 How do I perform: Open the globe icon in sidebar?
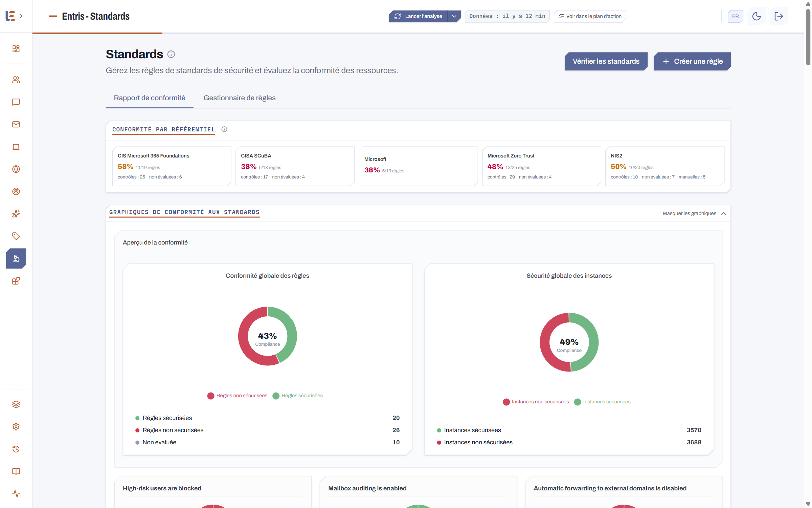[16, 169]
